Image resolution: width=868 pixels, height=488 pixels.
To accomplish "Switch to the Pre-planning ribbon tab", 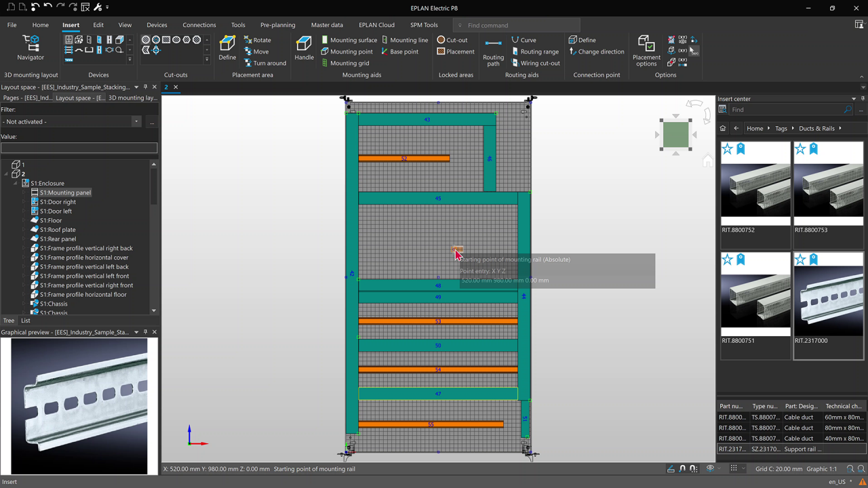I will pyautogui.click(x=277, y=25).
